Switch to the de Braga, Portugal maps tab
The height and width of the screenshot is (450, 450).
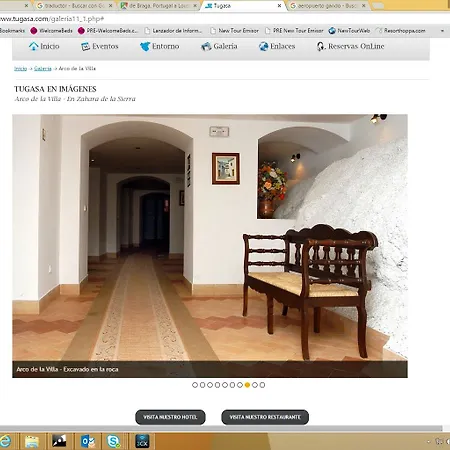coord(159,6)
